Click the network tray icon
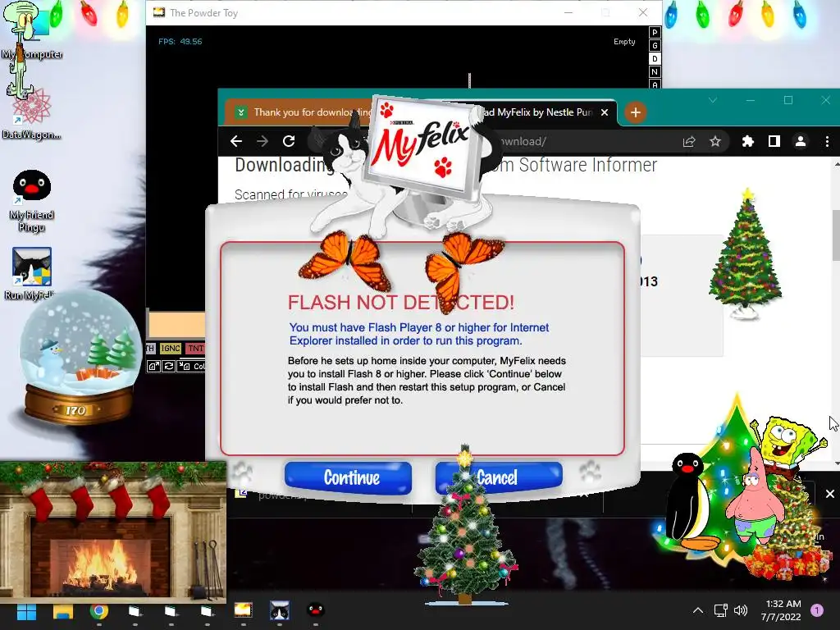 point(720,610)
